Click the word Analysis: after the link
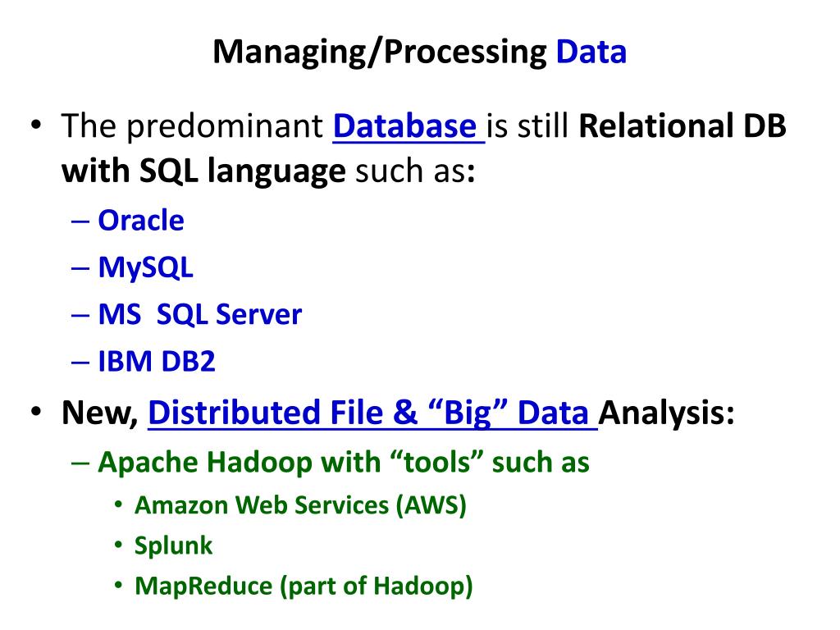The width and height of the screenshot is (840, 630). [666, 413]
